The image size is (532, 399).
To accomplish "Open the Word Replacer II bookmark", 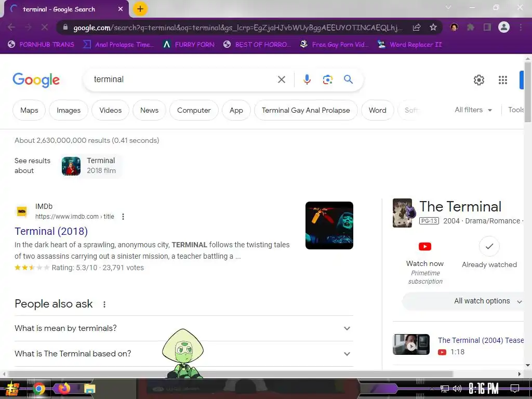I will point(410,45).
